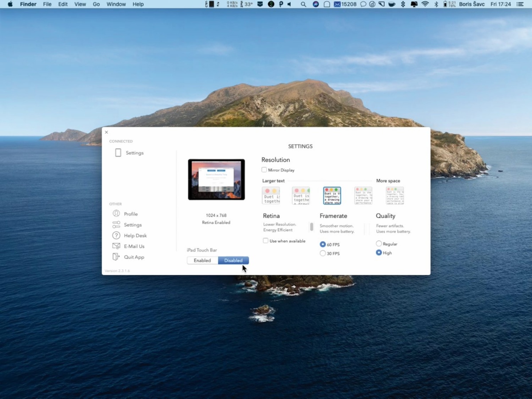
Task: Select Regular quality
Action: pos(379,244)
